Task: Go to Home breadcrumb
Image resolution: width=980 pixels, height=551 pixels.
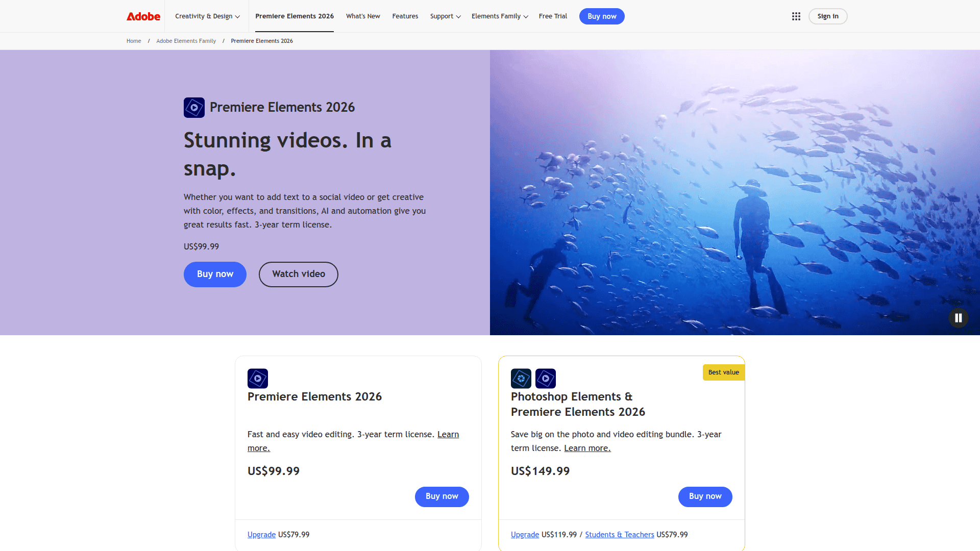Action: point(134,41)
